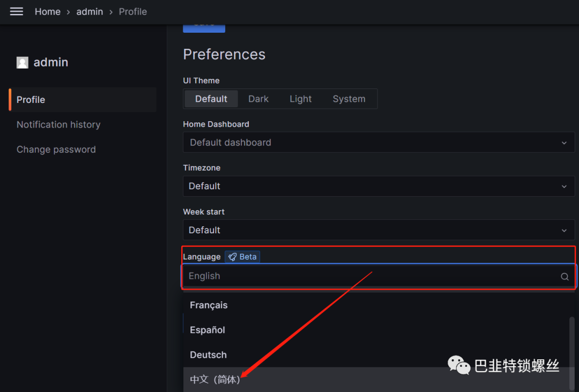Open the Week start dropdown
579x392 pixels.
coord(378,230)
